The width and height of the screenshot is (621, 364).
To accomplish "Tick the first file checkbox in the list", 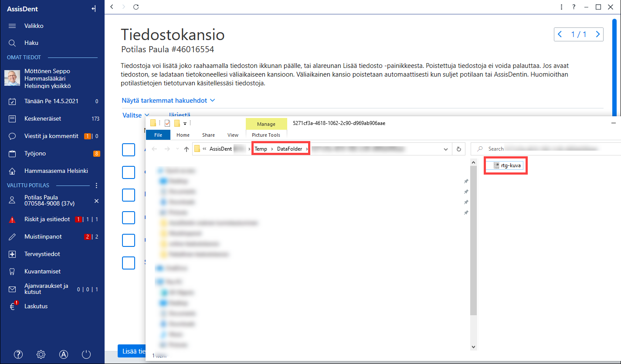I will click(129, 149).
